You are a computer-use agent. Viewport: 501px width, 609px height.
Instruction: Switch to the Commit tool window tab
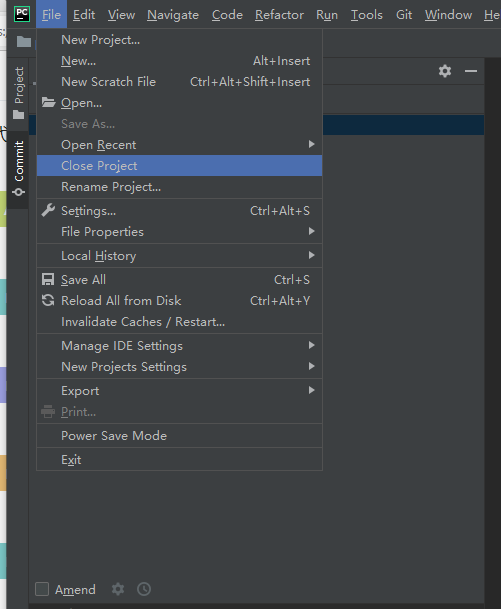tap(18, 169)
